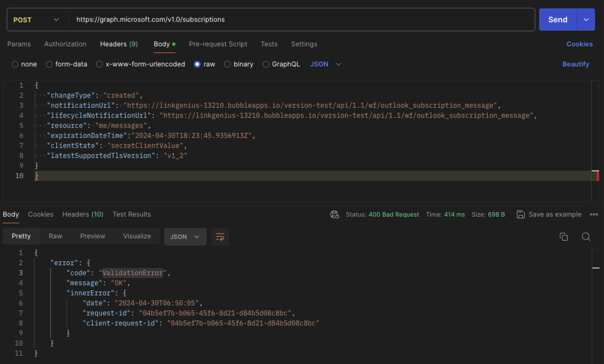
Task: Click the "lifecycleNotificationUrl" key in the body
Action: click(99, 116)
